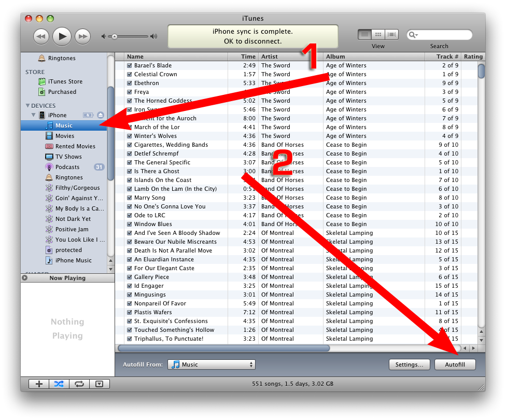Click the sidebar scroll down arrow
The width and height of the screenshot is (506, 420).
(111, 269)
